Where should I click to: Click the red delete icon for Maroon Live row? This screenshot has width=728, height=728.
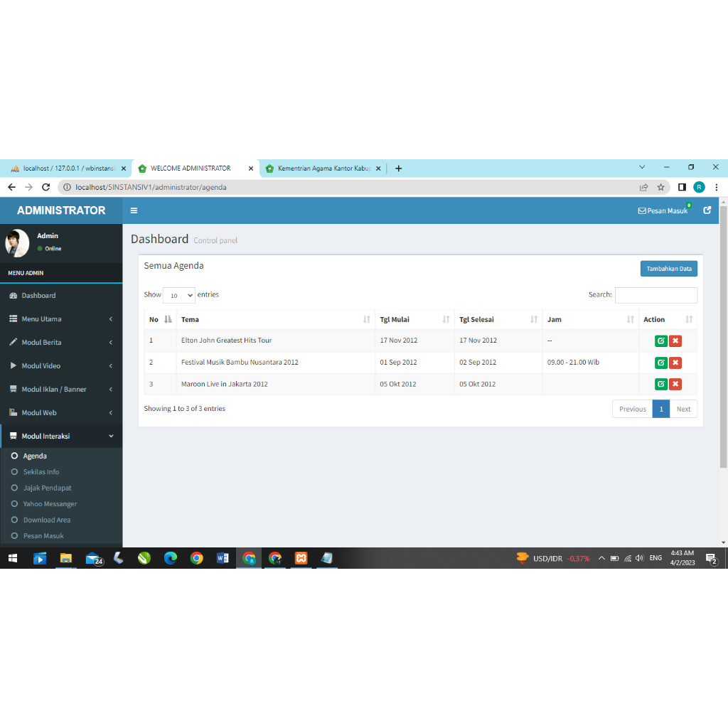(x=675, y=384)
